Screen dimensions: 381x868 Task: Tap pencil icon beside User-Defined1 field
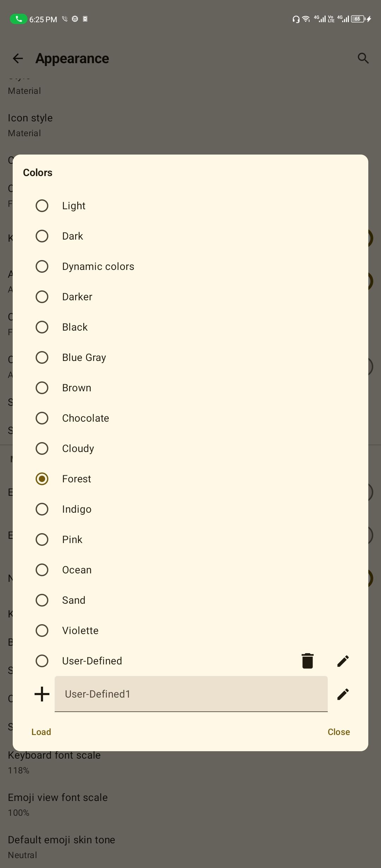[343, 694]
